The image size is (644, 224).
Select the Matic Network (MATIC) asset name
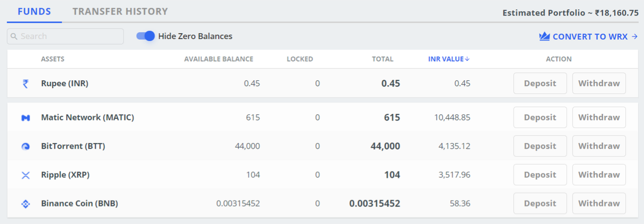[88, 118]
